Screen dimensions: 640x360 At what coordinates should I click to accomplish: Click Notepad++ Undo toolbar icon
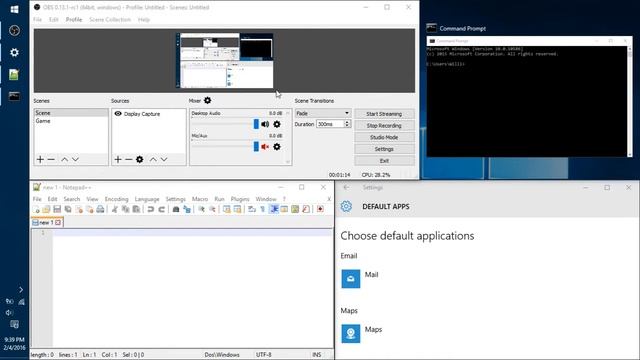(151, 209)
